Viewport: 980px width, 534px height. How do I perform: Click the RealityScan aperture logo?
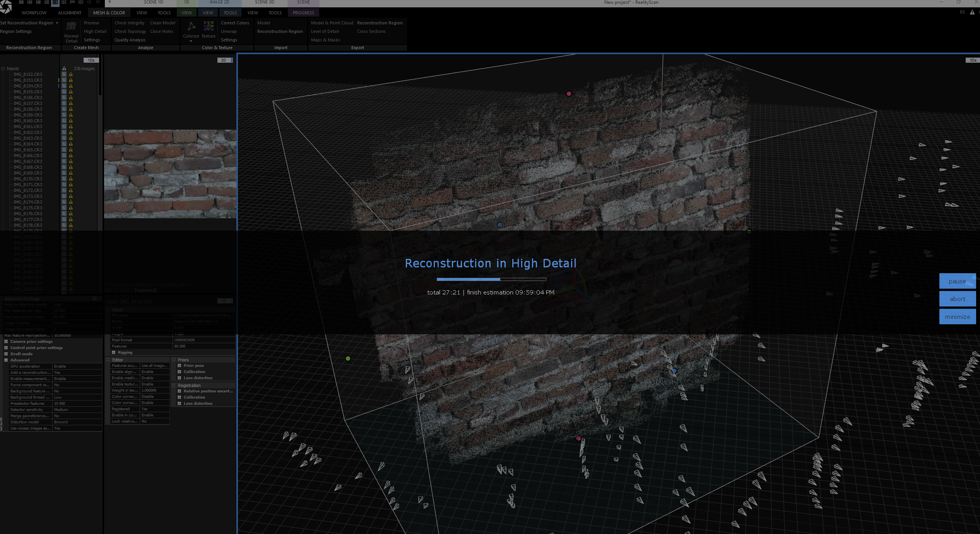(x=6, y=7)
